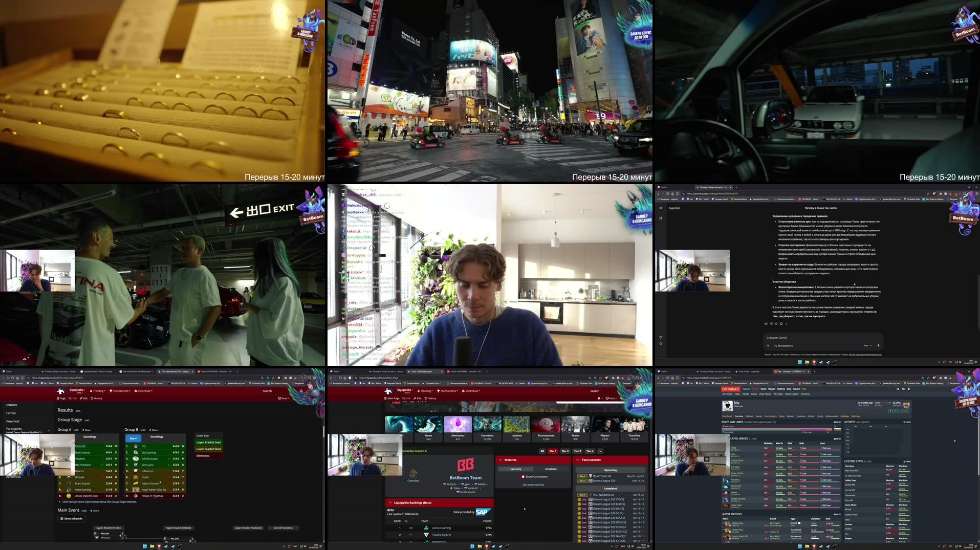980x550 pixels.
Task: Open the Gemini hamburger menu
Action: click(x=661, y=208)
